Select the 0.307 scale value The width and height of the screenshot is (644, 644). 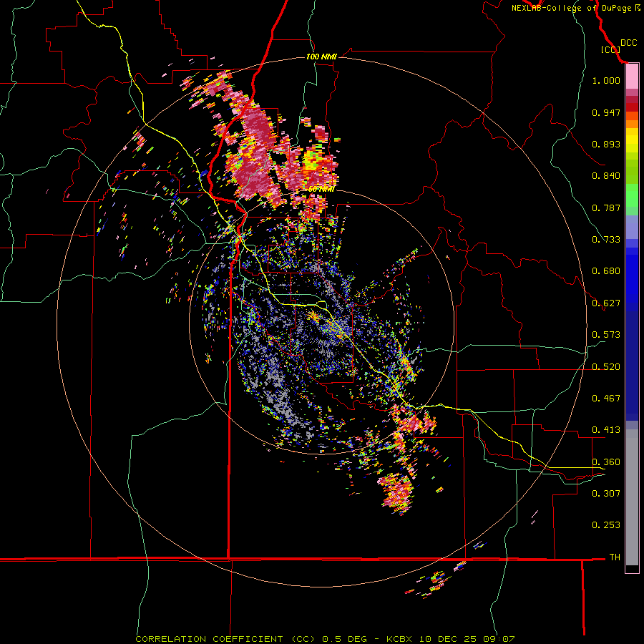(606, 494)
